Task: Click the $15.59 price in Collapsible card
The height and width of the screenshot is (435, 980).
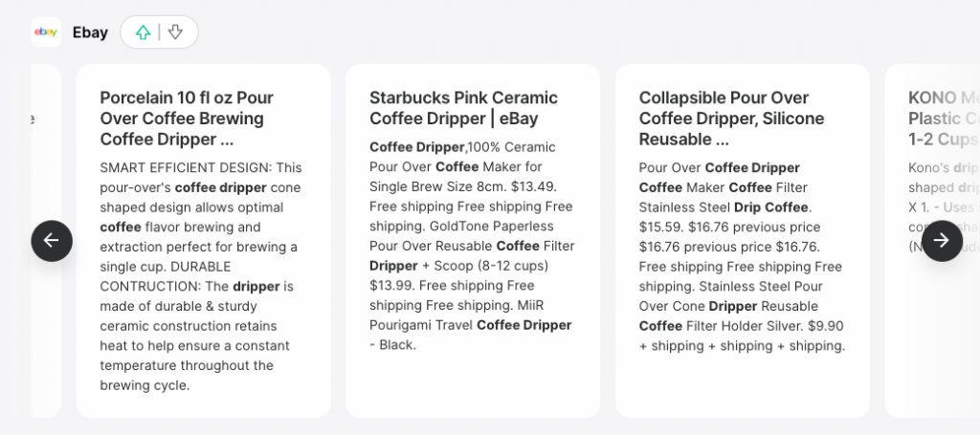Action: [x=660, y=226]
